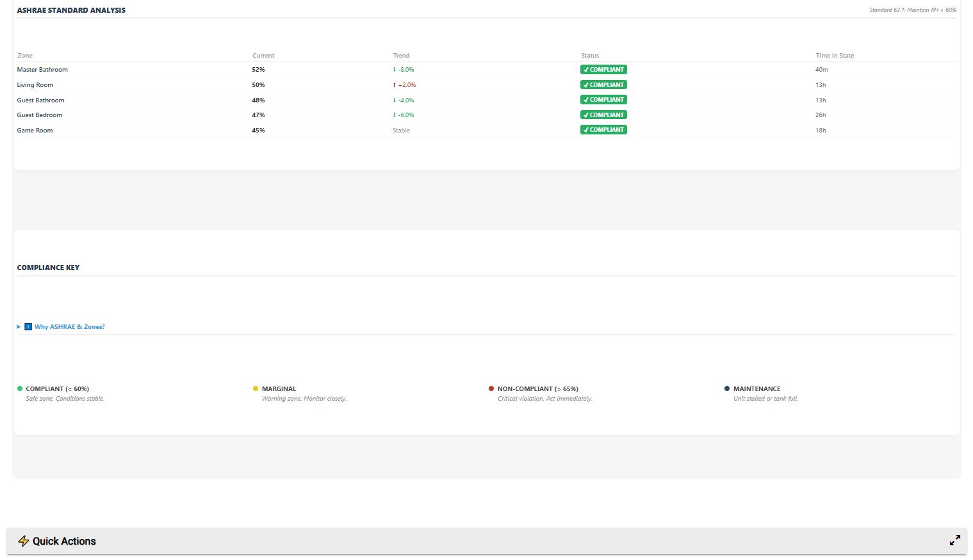Image resolution: width=973 pixels, height=560 pixels.
Task: Click the red NON-COMPLIANT legend dot
Action: coord(491,388)
